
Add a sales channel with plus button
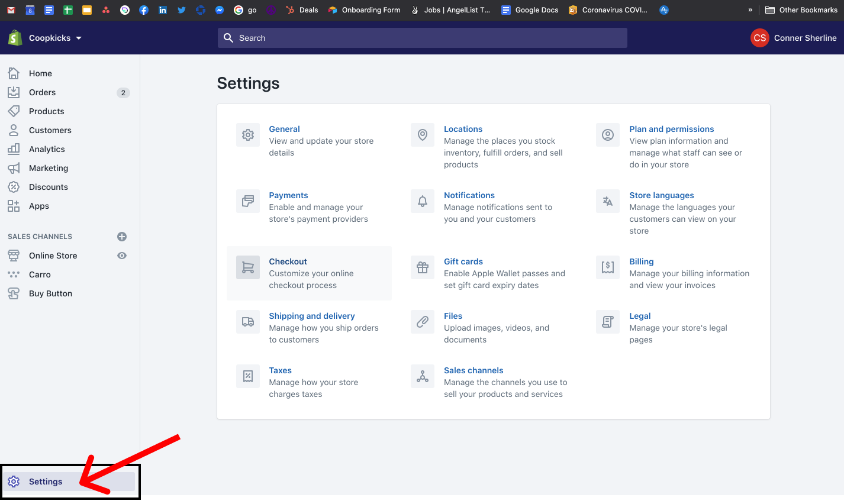pos(122,237)
